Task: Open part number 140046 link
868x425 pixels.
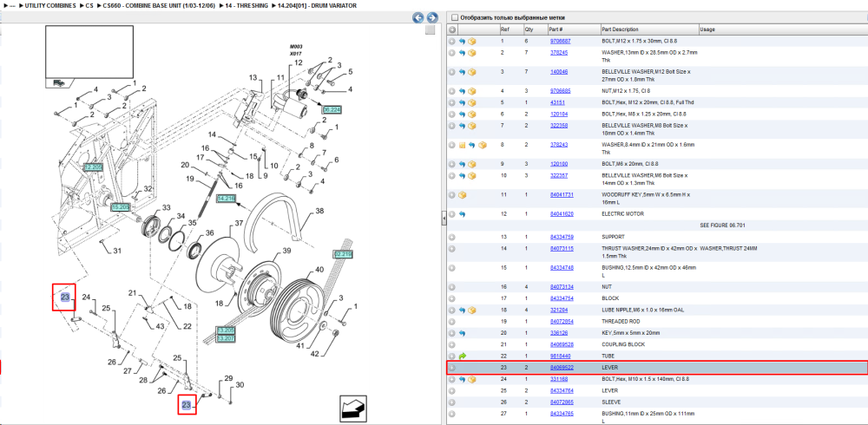Action: tap(558, 72)
